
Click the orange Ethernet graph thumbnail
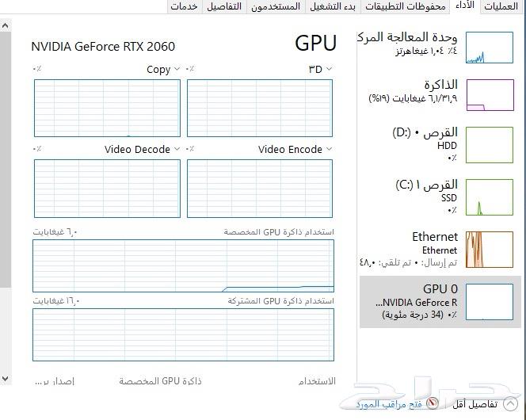click(490, 250)
